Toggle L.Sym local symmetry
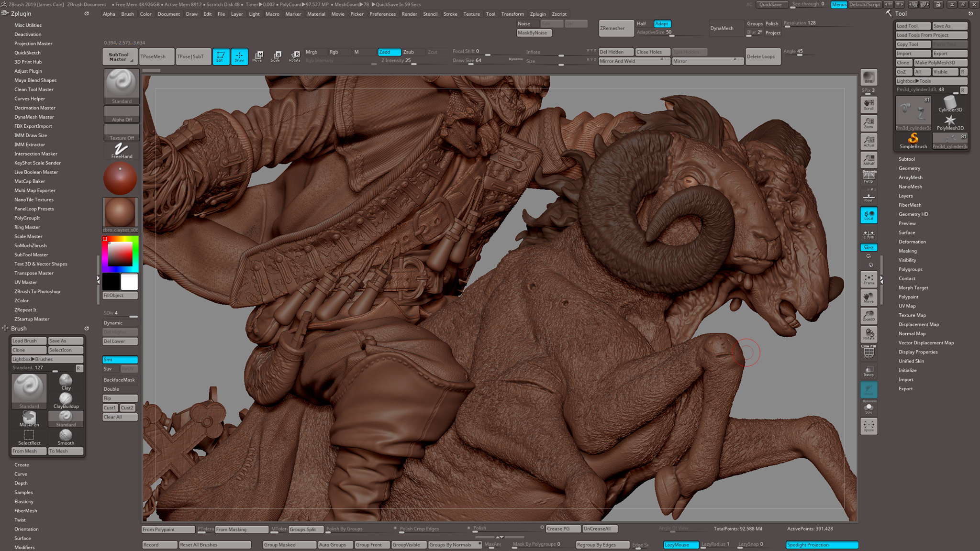Viewport: 980px width, 551px height. pos(869,234)
